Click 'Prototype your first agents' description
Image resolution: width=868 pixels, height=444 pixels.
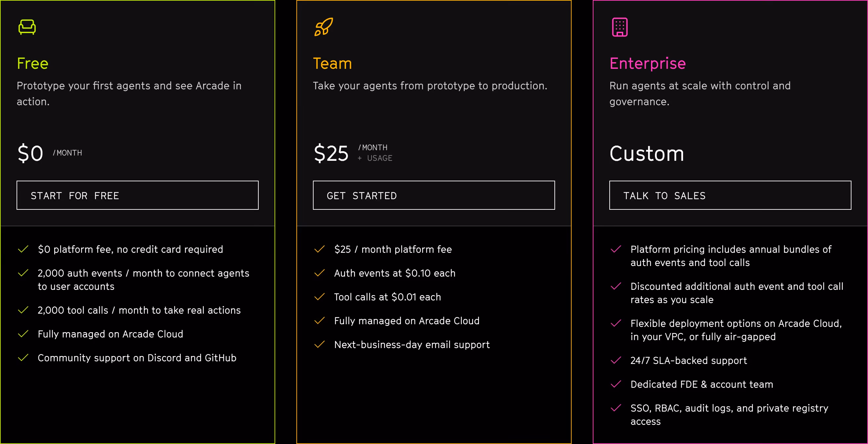click(x=129, y=94)
